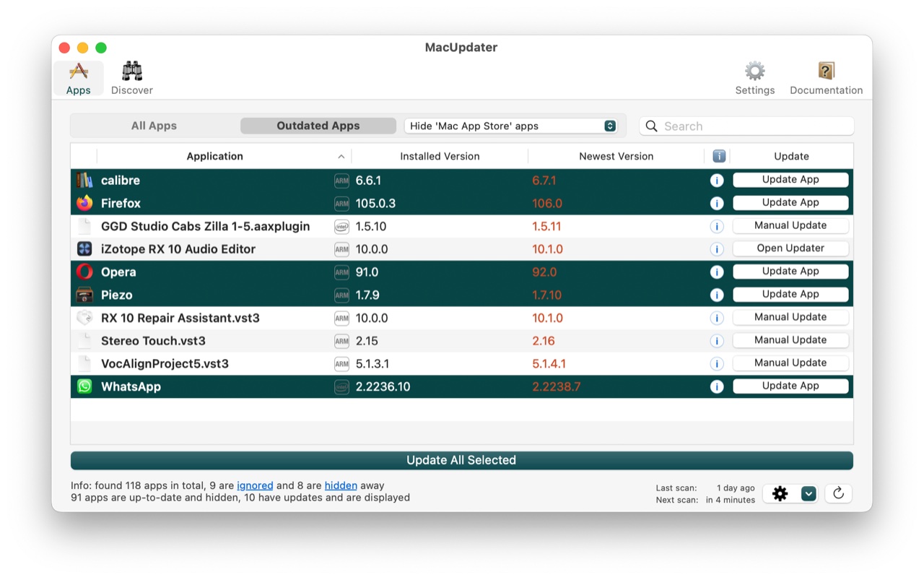The width and height of the screenshot is (924, 580).
Task: Open Settings gear in toolbar
Action: [x=754, y=78]
